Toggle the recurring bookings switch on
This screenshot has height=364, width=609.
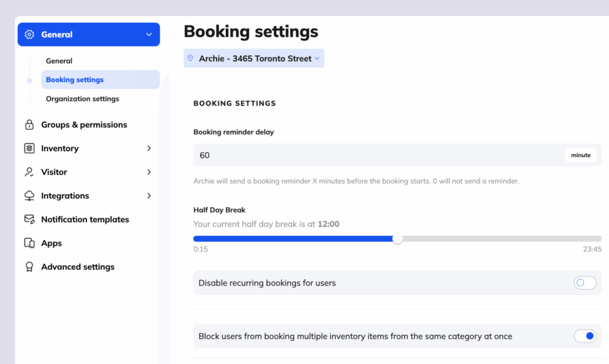pos(585,283)
